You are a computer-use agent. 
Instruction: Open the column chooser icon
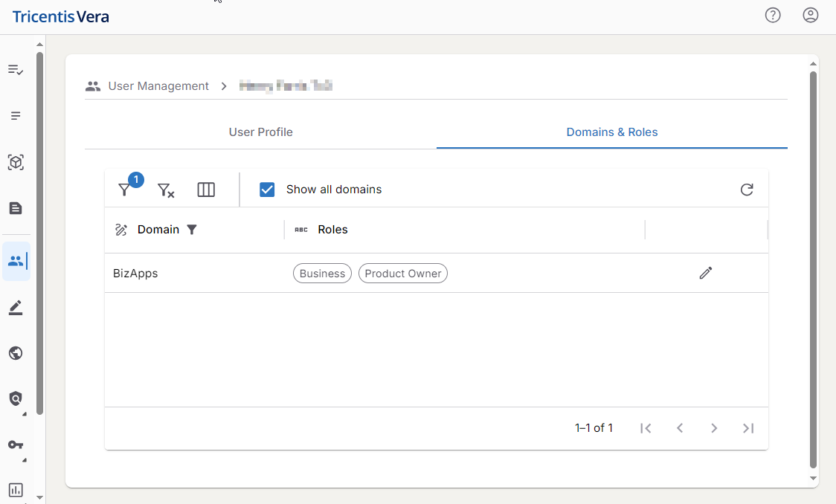(x=206, y=190)
